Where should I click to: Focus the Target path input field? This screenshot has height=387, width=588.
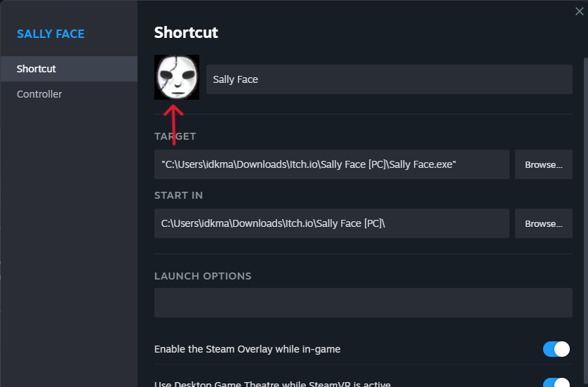tap(331, 164)
